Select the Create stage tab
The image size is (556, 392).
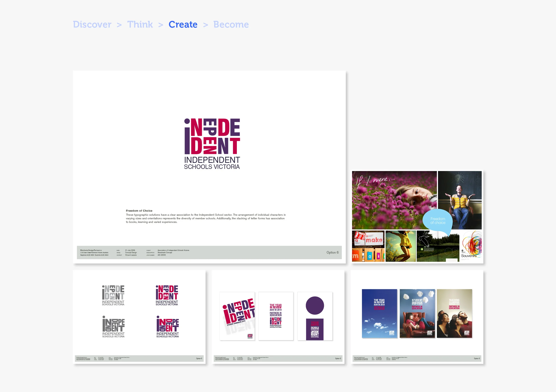coord(183,24)
